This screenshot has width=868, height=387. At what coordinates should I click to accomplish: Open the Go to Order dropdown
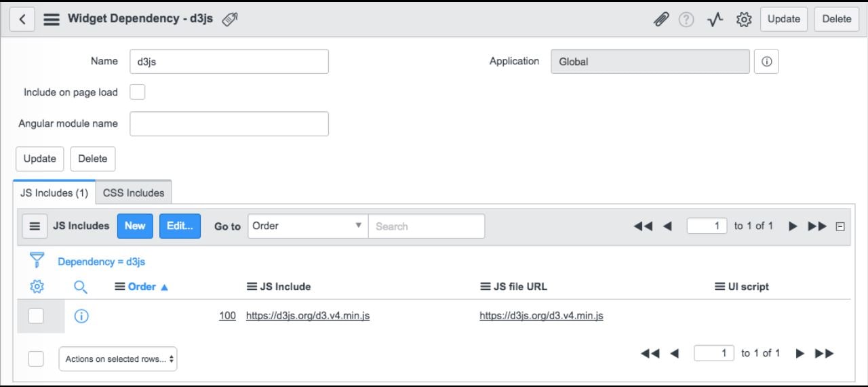308,226
